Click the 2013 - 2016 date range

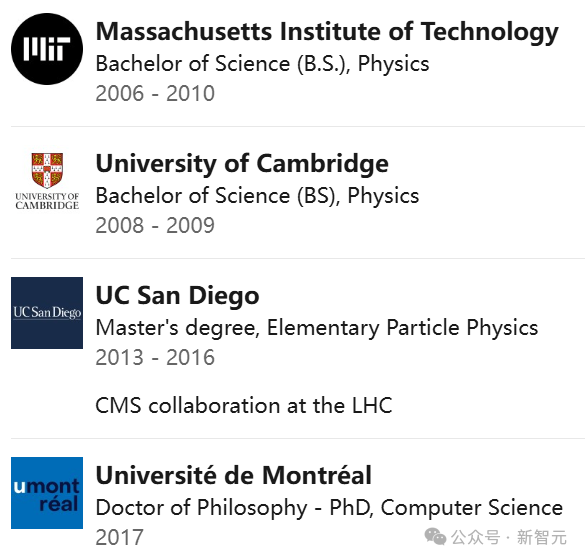(x=155, y=357)
